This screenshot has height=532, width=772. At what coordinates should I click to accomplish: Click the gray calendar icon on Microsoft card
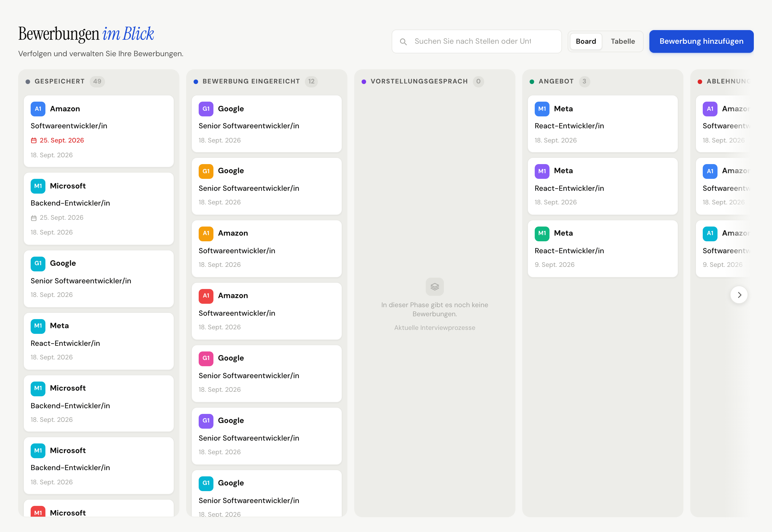coord(34,218)
